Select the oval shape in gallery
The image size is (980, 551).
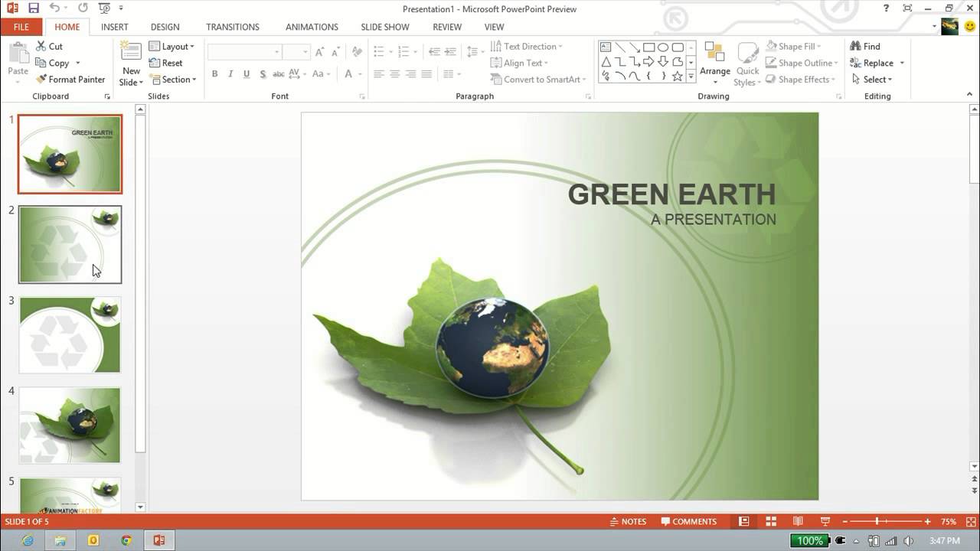pos(663,47)
